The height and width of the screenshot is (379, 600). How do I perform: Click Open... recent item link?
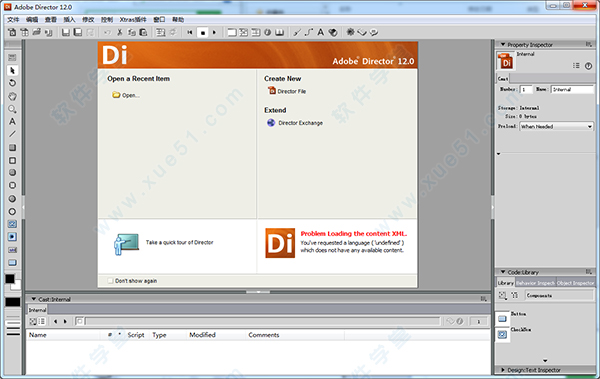click(x=126, y=95)
